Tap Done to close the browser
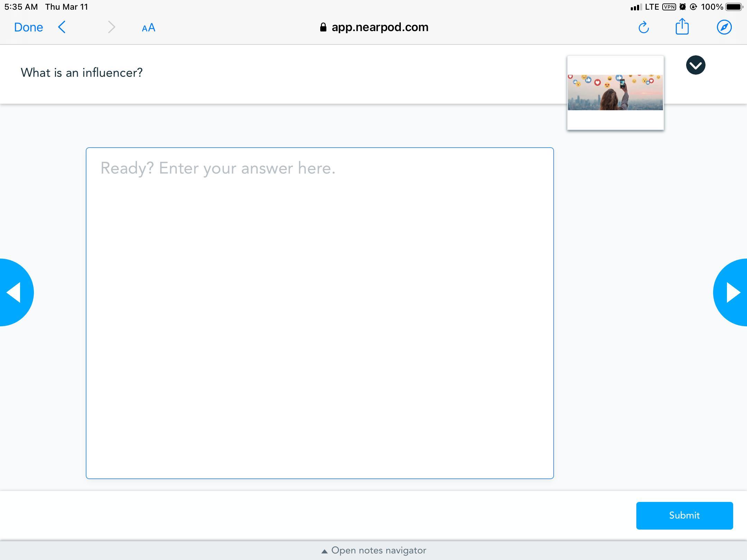Viewport: 747px width, 560px height. 28,27
